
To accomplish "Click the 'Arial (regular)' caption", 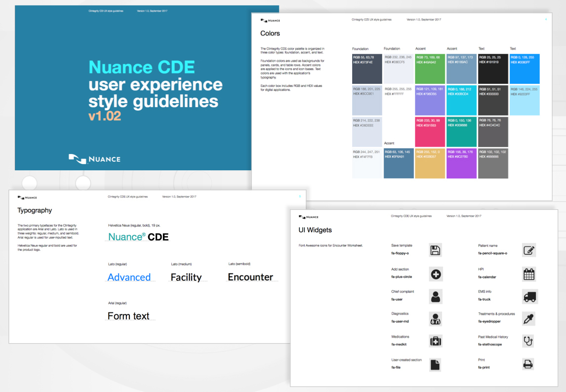I will point(118,303).
